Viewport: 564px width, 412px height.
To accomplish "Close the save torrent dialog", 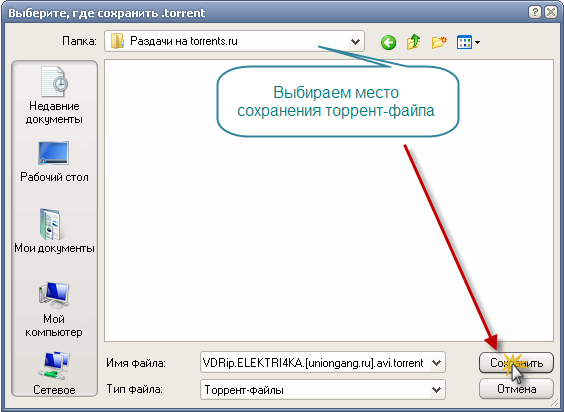I will point(551,13).
